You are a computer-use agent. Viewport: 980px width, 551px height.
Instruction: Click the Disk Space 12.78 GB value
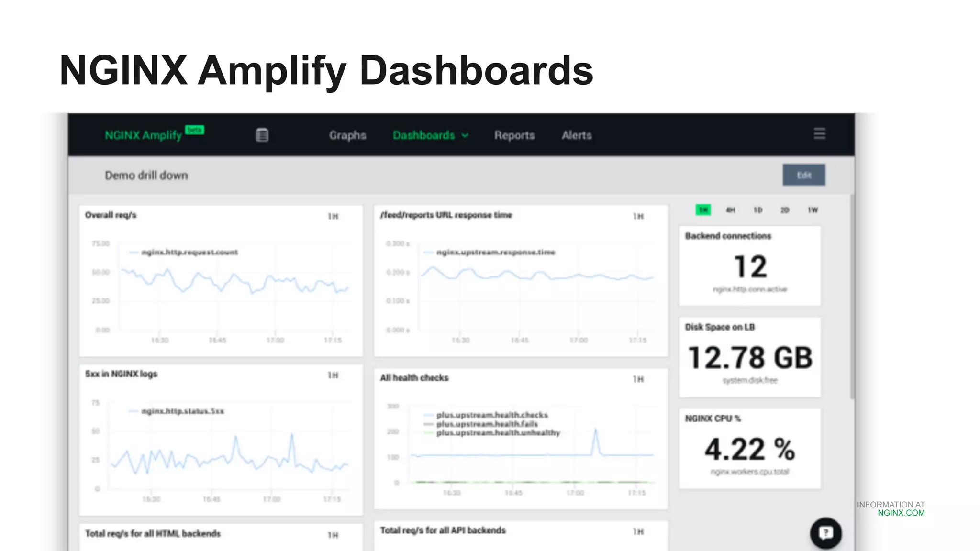click(750, 358)
